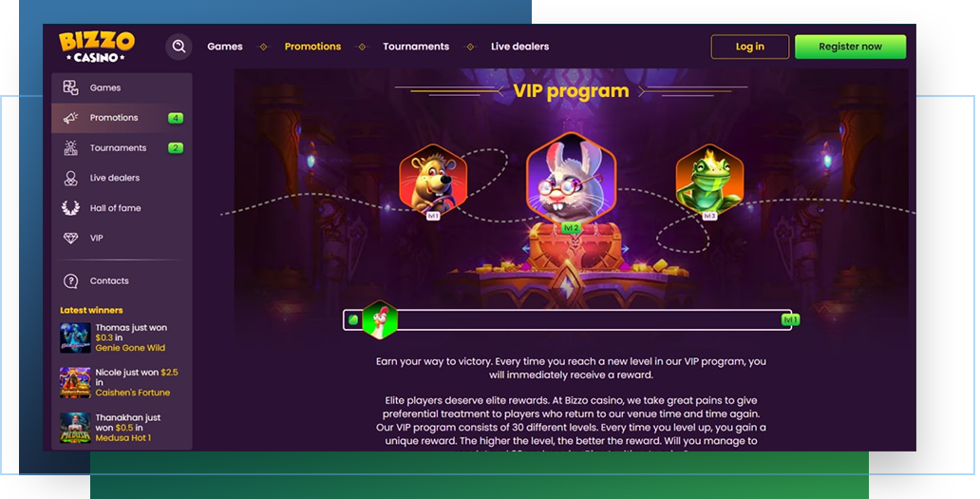The height and width of the screenshot is (499, 980).
Task: Open the Contacts question mark icon
Action: point(70,280)
